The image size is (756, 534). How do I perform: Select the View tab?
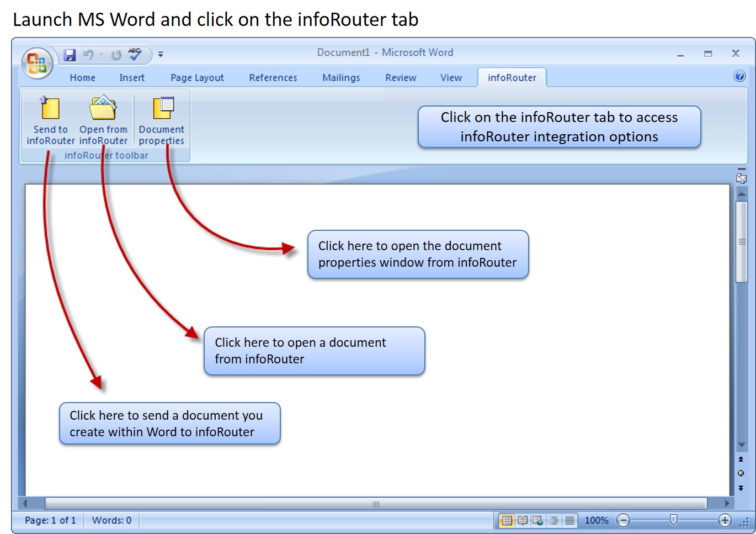(451, 78)
